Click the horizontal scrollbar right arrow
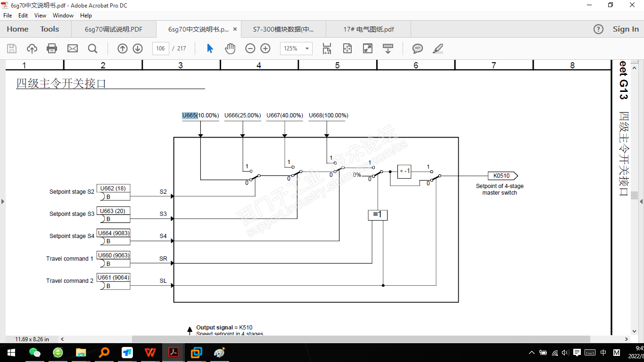644x362 pixels. click(x=627, y=339)
